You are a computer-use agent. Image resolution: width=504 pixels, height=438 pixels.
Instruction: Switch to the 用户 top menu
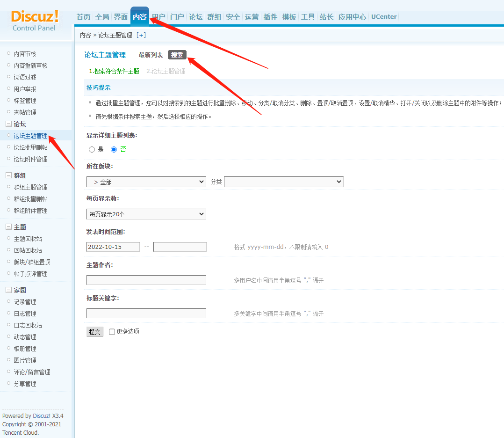click(x=158, y=17)
